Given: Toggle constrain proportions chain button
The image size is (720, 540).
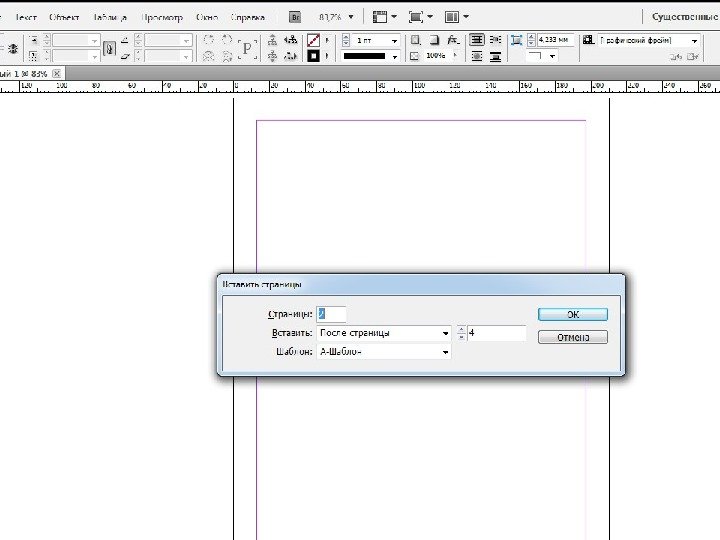Looking at the screenshot, I should click(109, 48).
